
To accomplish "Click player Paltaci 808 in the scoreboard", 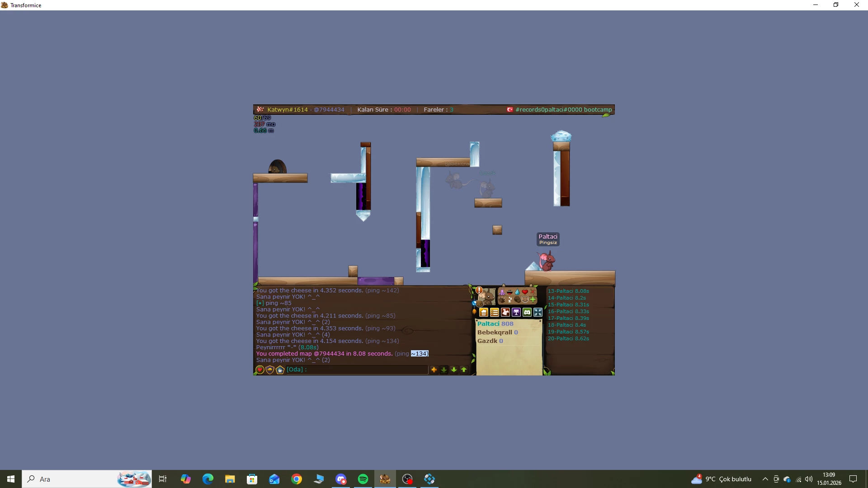I will [x=495, y=324].
